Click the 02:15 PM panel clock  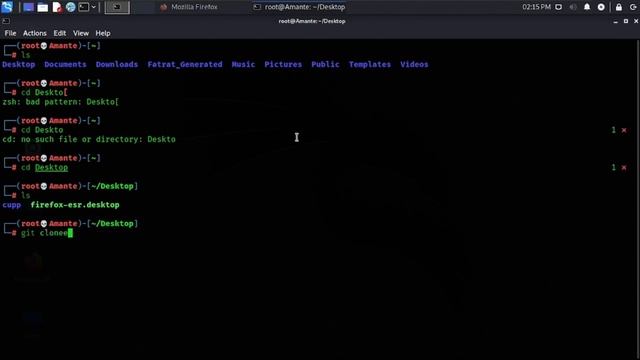click(536, 7)
